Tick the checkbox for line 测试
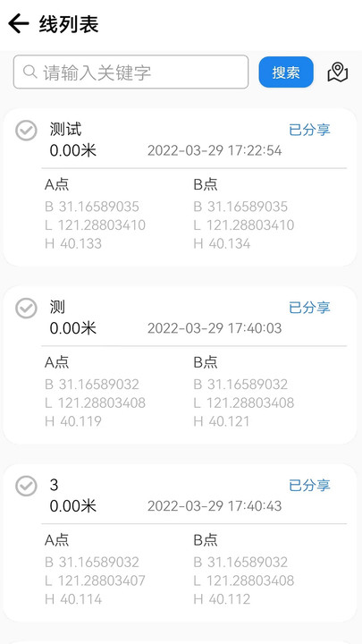 click(x=26, y=131)
